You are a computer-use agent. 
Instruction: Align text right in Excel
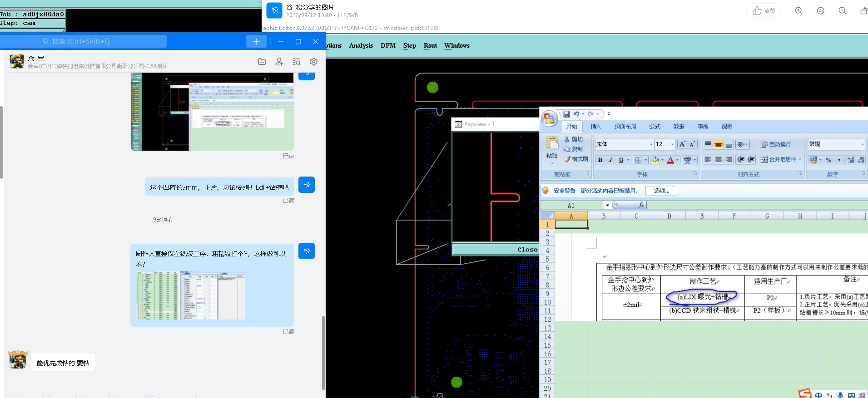pos(729,160)
